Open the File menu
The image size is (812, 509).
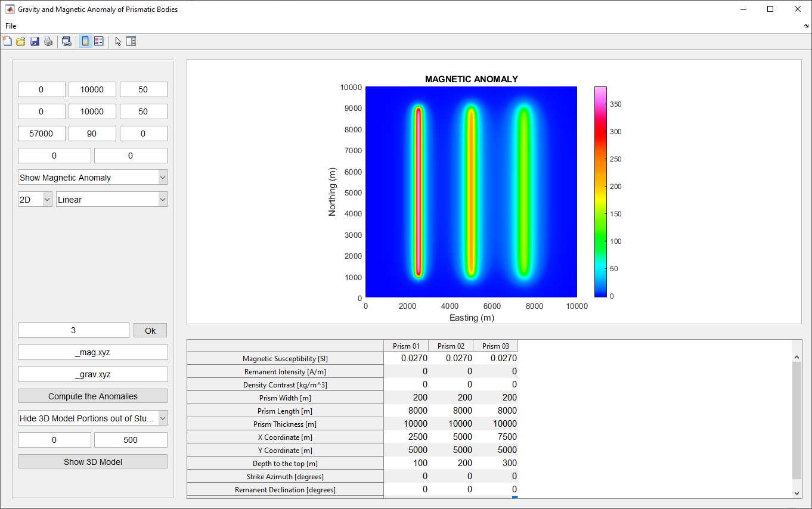coord(11,26)
